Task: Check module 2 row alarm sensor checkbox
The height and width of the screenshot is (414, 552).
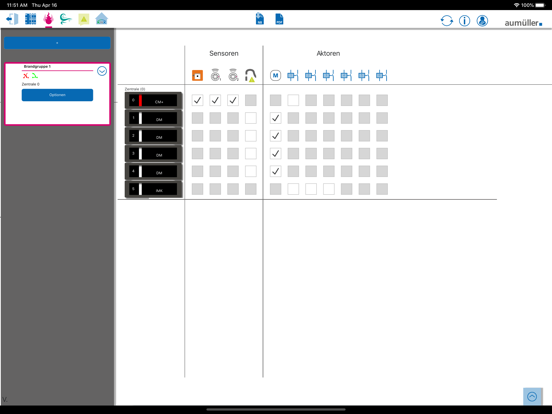Action: (x=251, y=136)
